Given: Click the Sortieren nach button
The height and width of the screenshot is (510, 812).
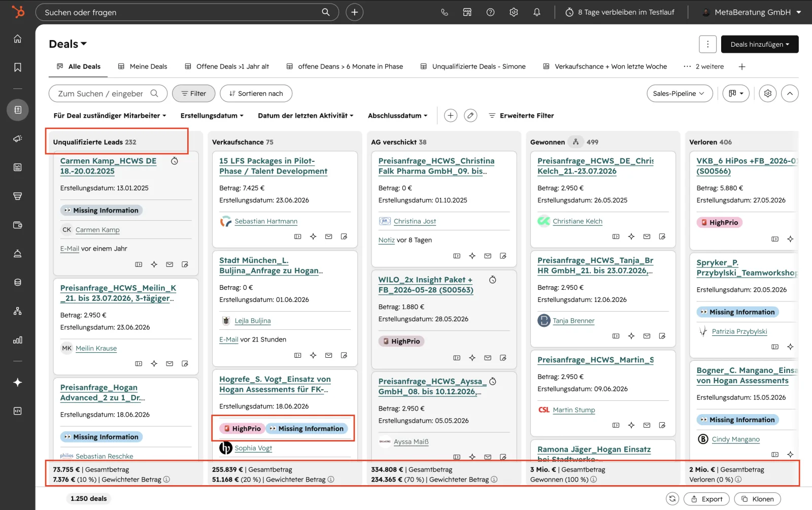Looking at the screenshot, I should (256, 93).
